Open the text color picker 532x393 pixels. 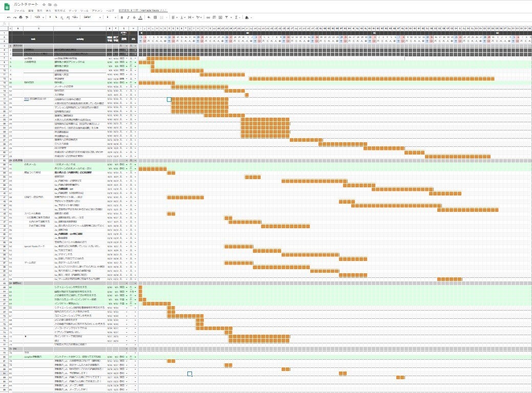pyautogui.click(x=140, y=17)
